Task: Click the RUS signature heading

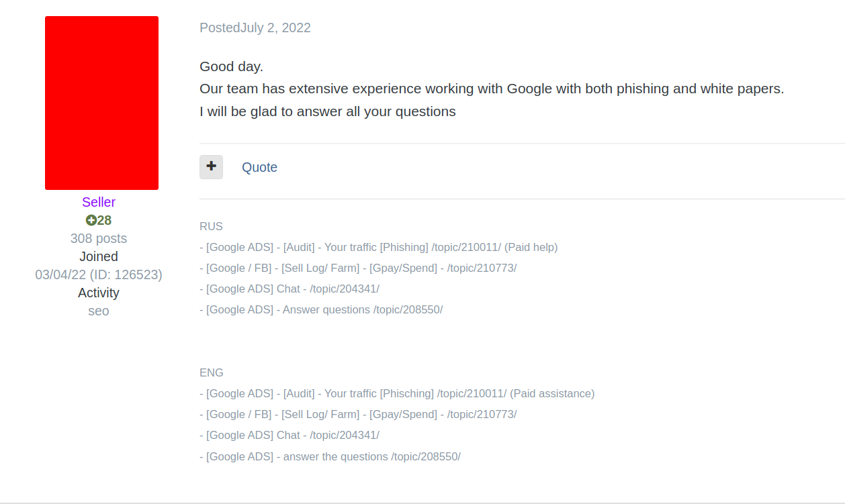Action: (211, 226)
